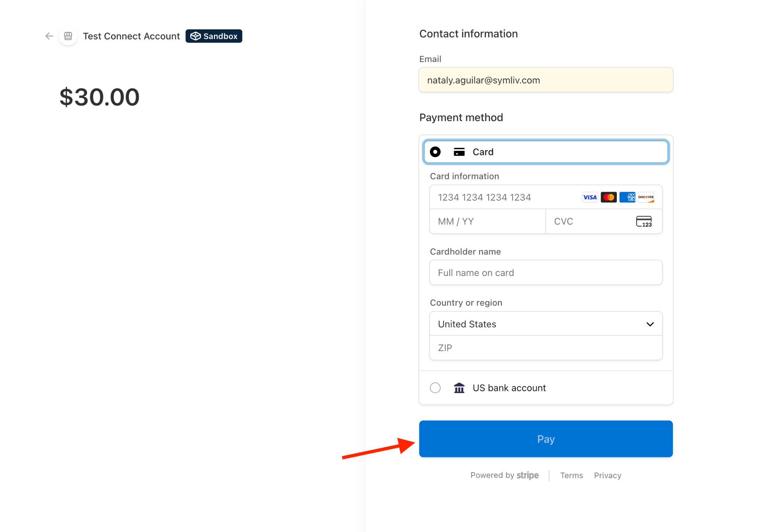This screenshot has width=761, height=532.
Task: Select the US bank account radio button
Action: (435, 388)
